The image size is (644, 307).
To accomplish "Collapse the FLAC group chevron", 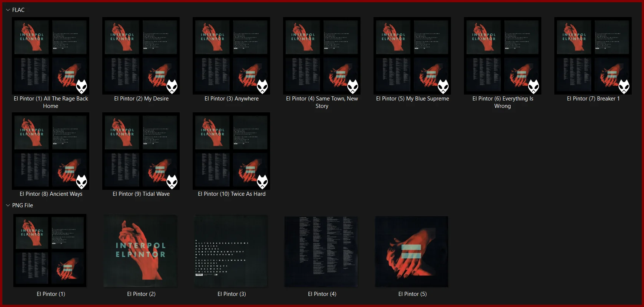I will coord(8,10).
